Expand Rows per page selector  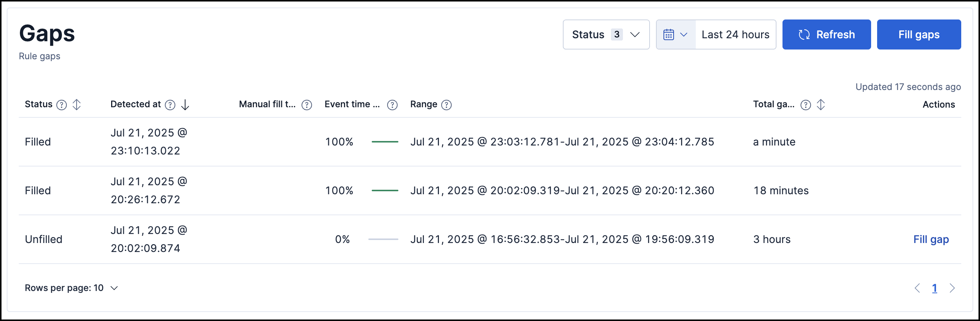71,288
